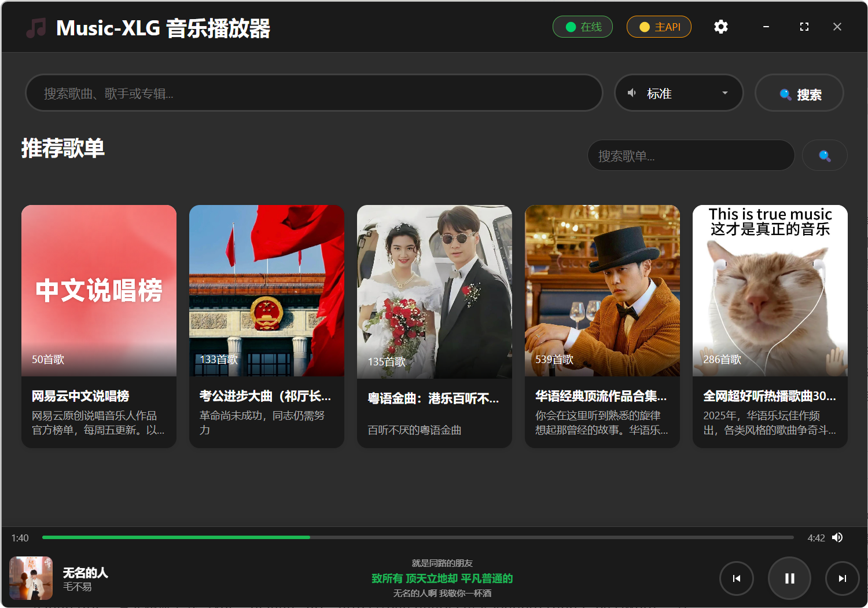The image size is (868, 608).
Task: Click the playlist search magnifier icon
Action: coord(825,155)
